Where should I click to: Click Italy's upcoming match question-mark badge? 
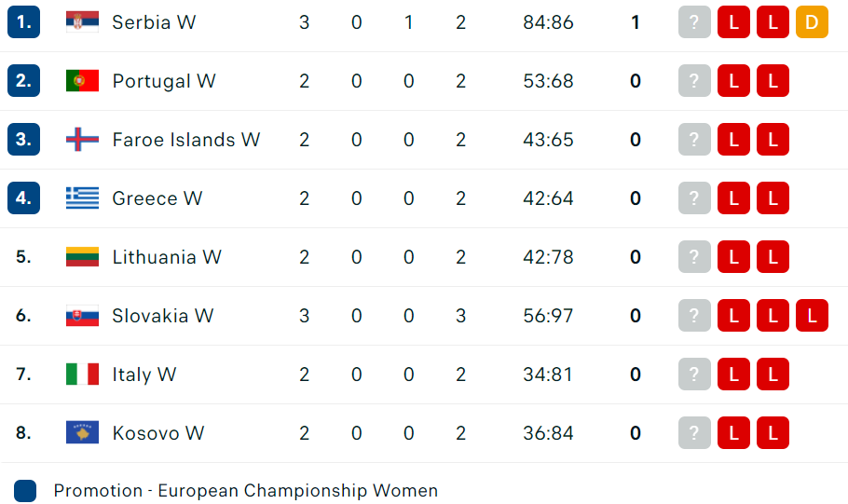pyautogui.click(x=694, y=375)
